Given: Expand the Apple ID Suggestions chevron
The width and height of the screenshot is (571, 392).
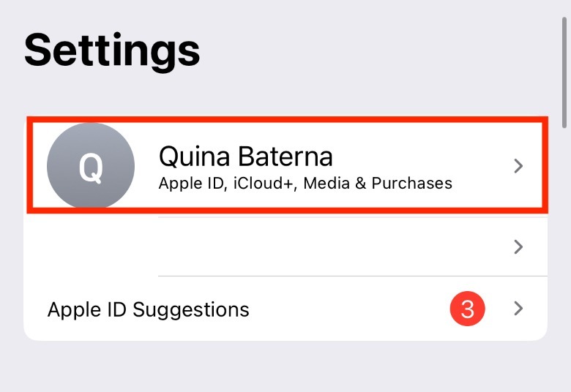Looking at the screenshot, I should tap(518, 309).
